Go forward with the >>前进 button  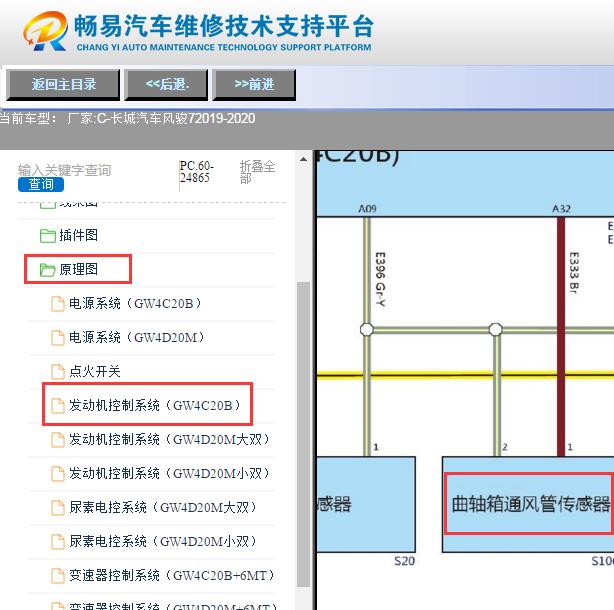coord(254,85)
